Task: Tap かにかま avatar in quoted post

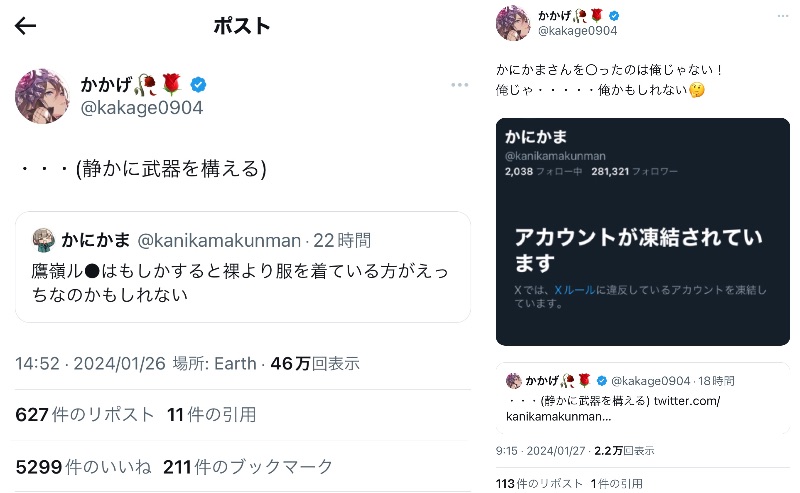Action: click(x=43, y=240)
